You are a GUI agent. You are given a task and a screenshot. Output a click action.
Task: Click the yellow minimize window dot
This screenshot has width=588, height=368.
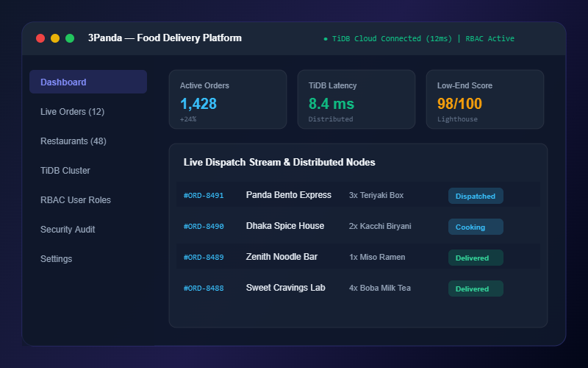[55, 38]
